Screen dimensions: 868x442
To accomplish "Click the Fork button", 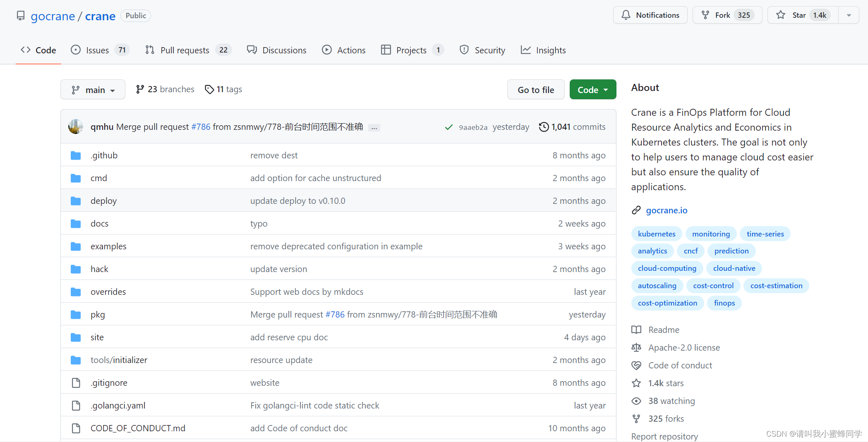I will click(x=727, y=15).
